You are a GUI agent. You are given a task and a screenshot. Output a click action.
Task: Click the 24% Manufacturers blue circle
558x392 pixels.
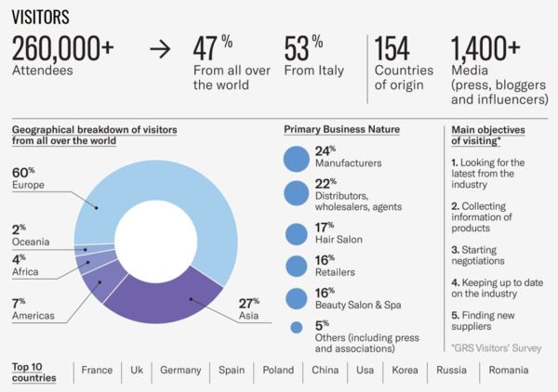(x=297, y=159)
